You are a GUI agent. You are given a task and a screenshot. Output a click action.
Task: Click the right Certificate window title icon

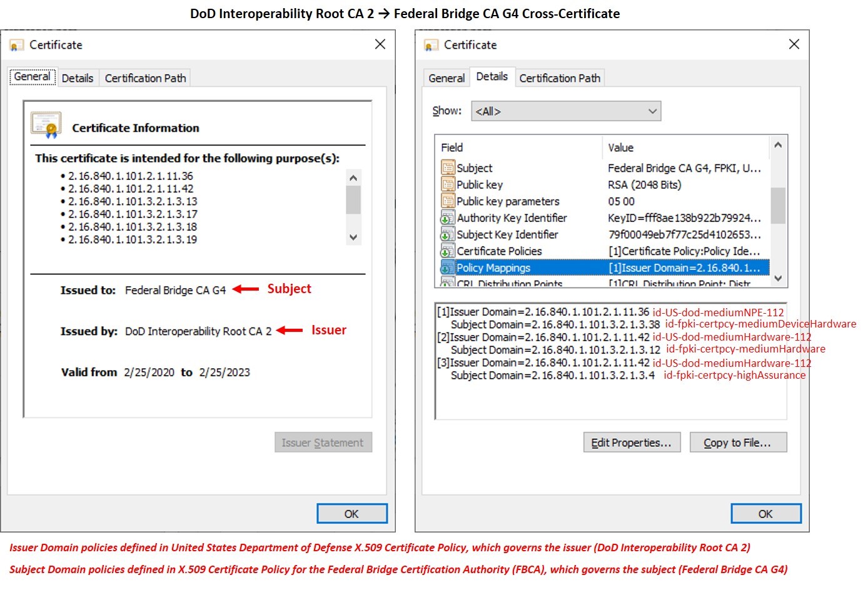[x=431, y=45]
